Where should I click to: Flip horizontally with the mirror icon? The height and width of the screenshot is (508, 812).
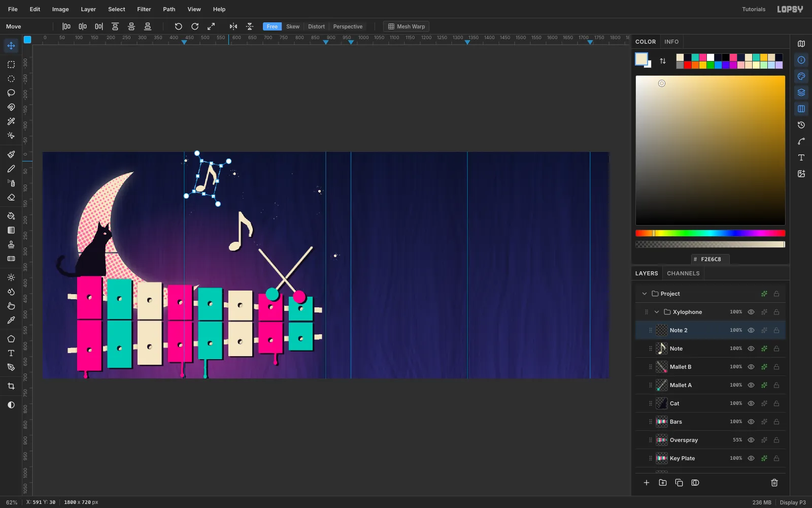pyautogui.click(x=233, y=26)
